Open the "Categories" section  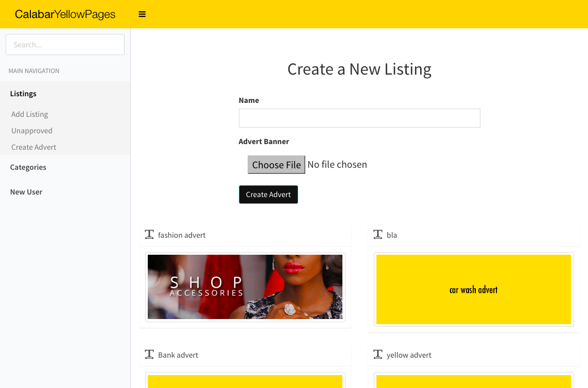click(x=28, y=167)
